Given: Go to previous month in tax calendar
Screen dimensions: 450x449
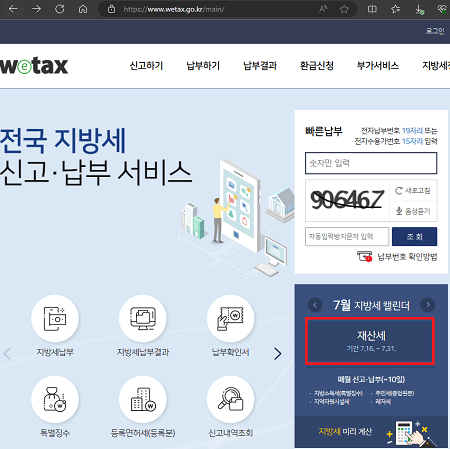Looking at the screenshot, I should coord(315,305).
